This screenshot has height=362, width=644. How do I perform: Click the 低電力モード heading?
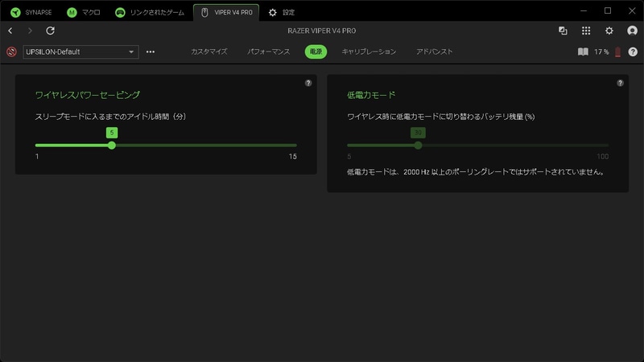(x=371, y=95)
